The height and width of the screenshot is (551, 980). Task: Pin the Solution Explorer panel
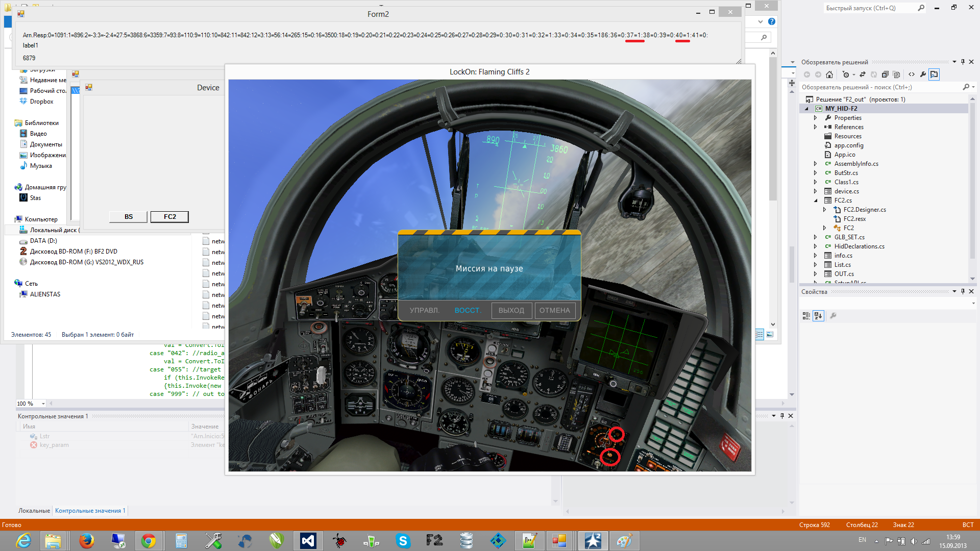point(963,62)
